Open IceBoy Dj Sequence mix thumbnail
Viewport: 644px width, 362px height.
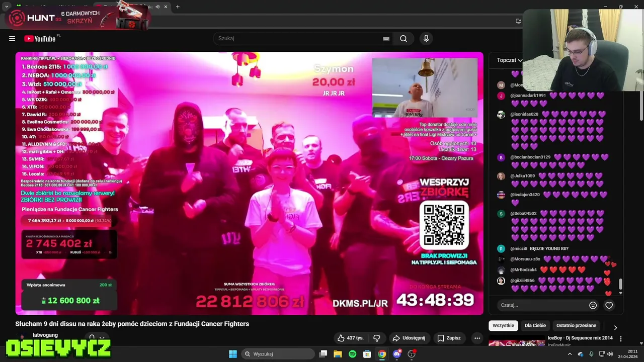click(x=517, y=341)
